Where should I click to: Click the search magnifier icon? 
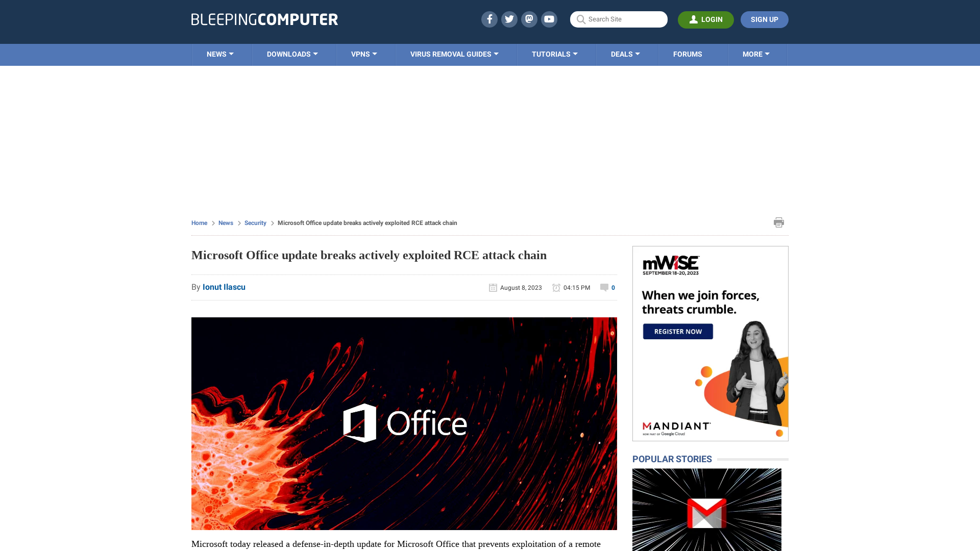click(581, 19)
